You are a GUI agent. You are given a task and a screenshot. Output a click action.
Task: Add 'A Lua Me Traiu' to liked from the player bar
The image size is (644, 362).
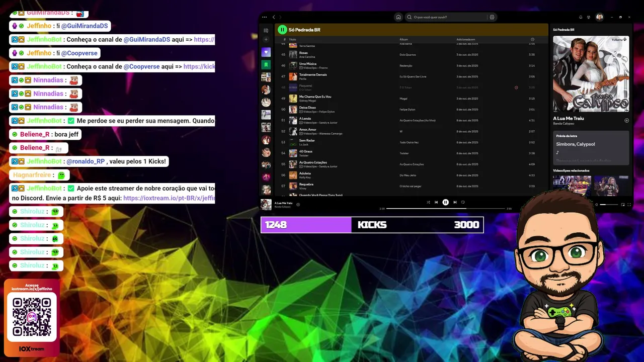click(x=298, y=205)
